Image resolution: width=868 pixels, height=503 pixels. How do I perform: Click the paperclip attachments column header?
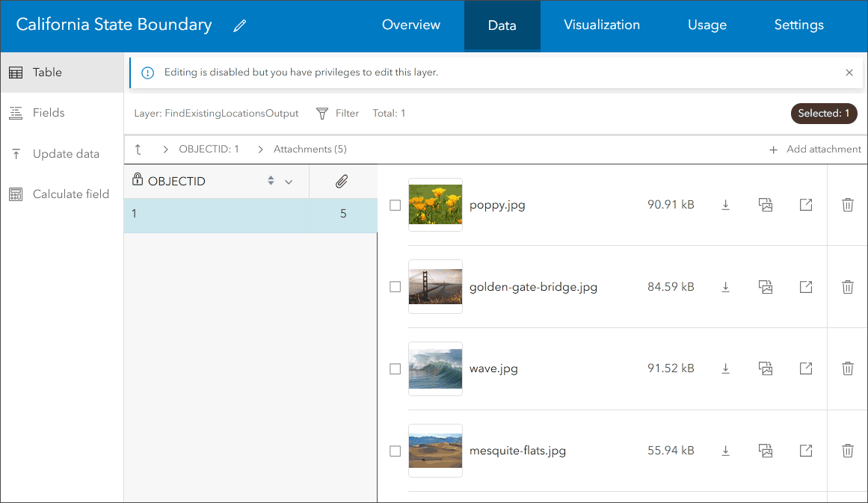click(x=342, y=181)
